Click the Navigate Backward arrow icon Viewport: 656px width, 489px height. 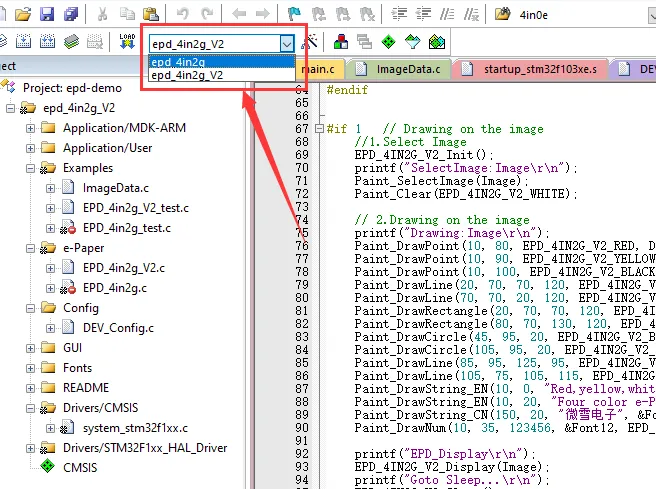pyautogui.click(x=239, y=15)
